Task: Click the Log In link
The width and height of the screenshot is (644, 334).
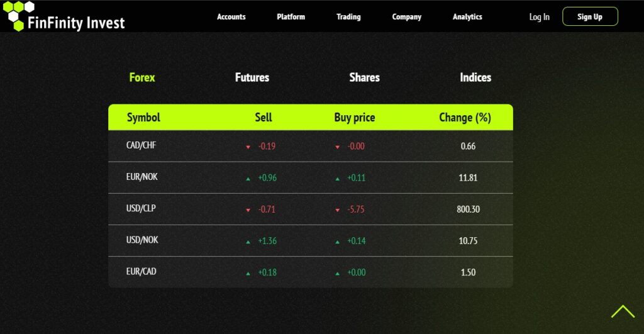Action: click(x=539, y=17)
